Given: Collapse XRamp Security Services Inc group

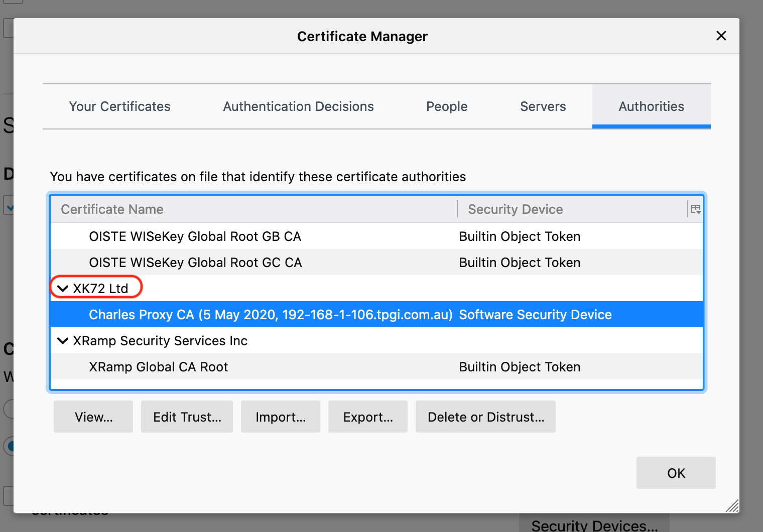Looking at the screenshot, I should point(63,341).
